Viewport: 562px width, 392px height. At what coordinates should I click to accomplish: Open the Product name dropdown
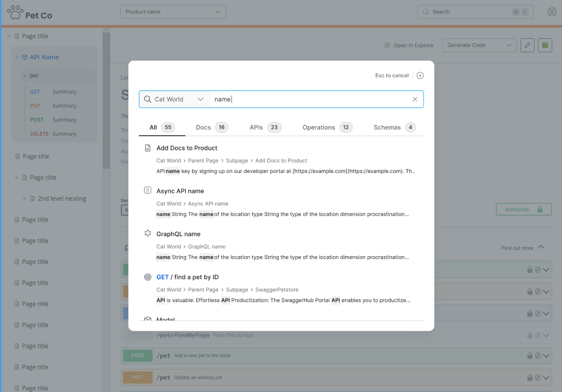tap(173, 12)
